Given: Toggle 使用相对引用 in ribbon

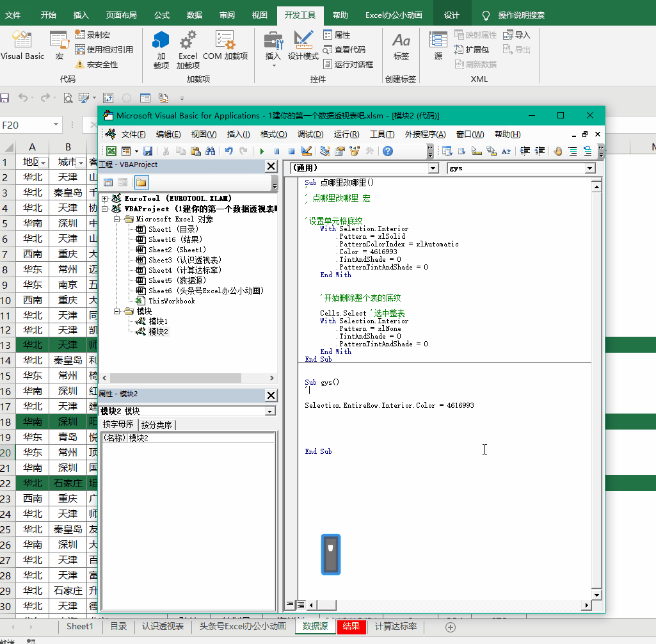Looking at the screenshot, I should tap(104, 49).
